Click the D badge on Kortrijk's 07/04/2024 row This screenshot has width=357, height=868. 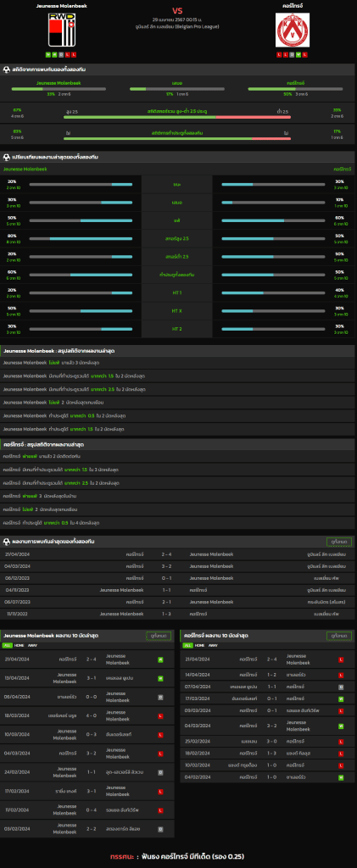[341, 687]
